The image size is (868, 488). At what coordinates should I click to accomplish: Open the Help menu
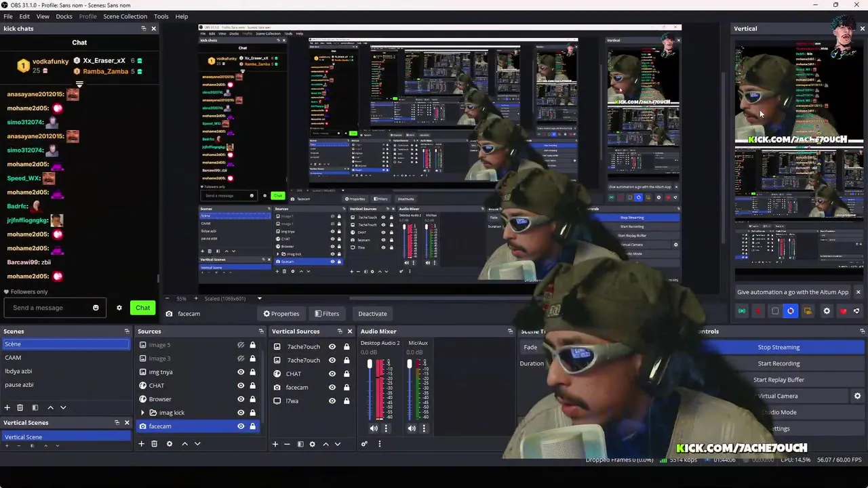pos(182,16)
